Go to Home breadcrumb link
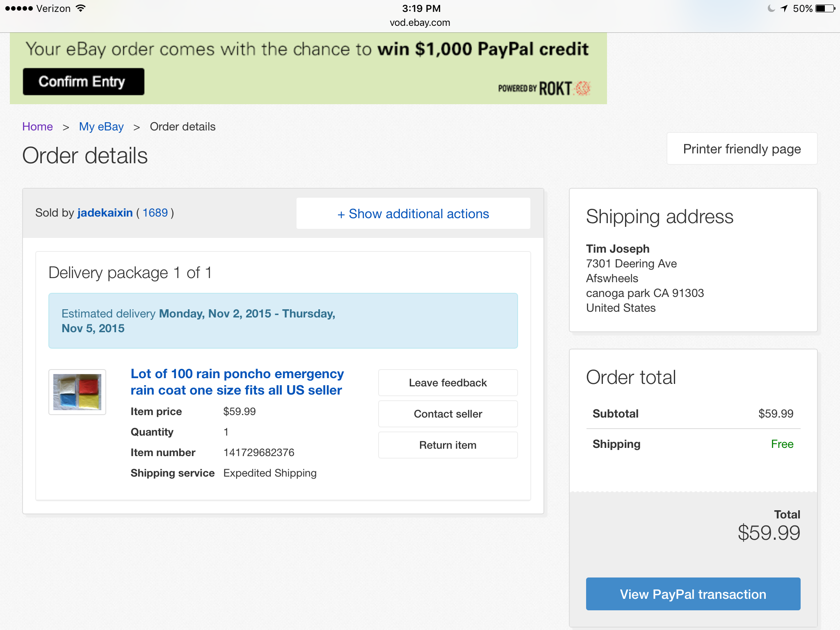The width and height of the screenshot is (840, 630). click(x=37, y=127)
